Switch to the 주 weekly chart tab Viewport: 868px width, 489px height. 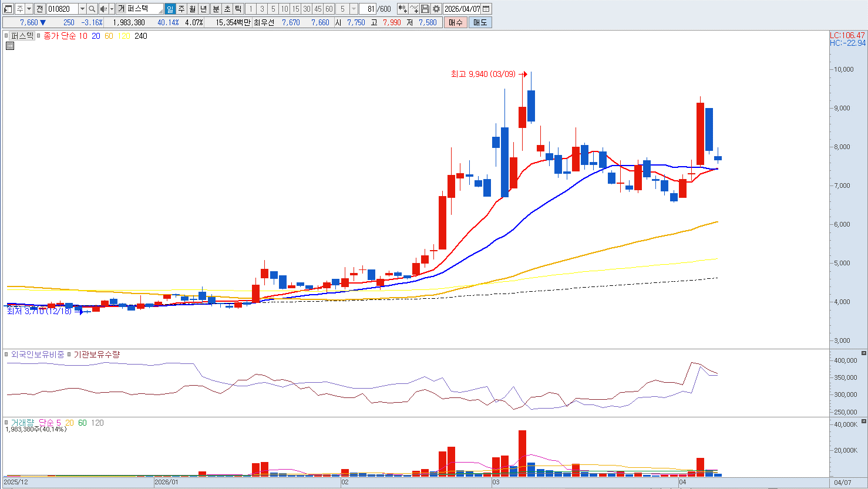pos(181,9)
